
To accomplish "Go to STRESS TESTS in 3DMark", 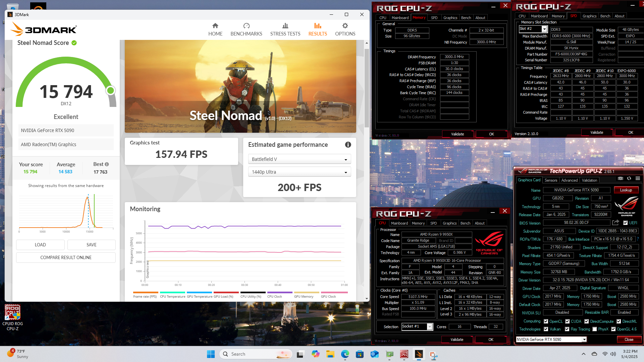I will tap(285, 29).
